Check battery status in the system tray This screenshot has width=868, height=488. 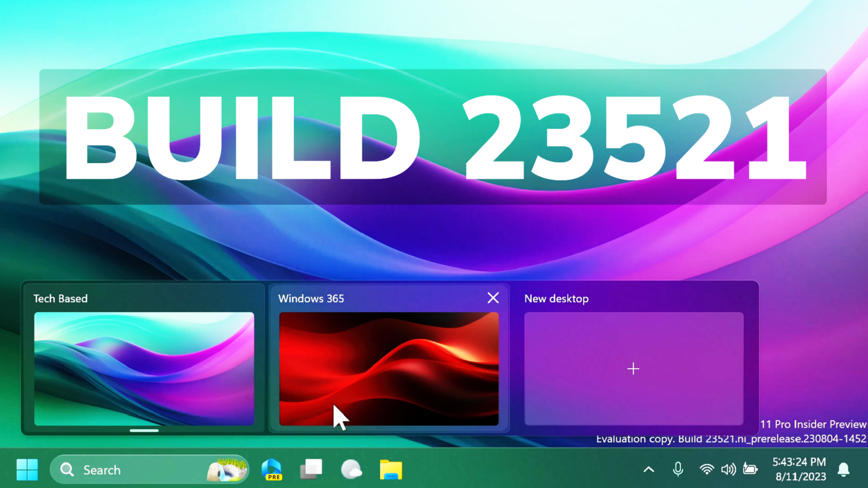tap(750, 469)
